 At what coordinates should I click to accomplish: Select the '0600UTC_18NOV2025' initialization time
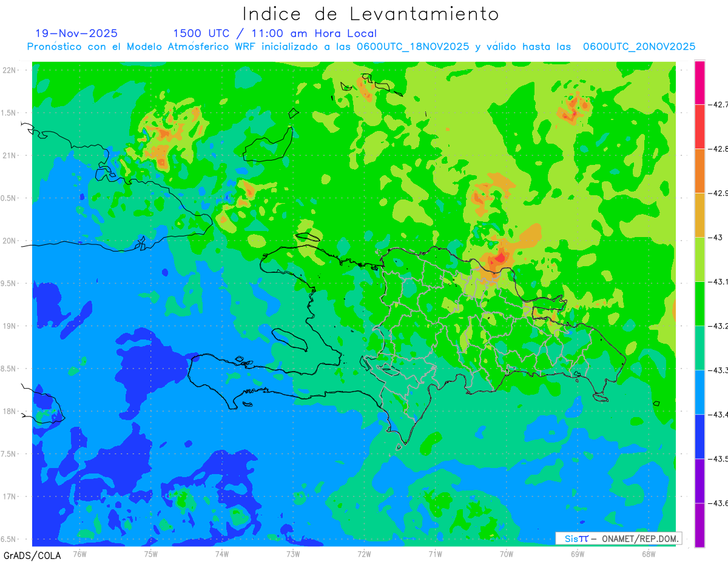(x=413, y=47)
